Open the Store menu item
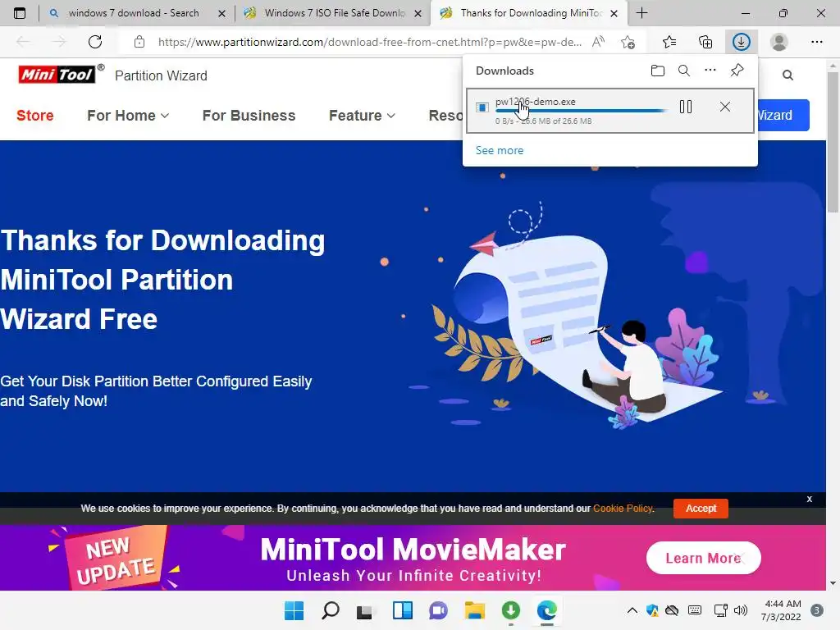The image size is (840, 630). (x=34, y=115)
